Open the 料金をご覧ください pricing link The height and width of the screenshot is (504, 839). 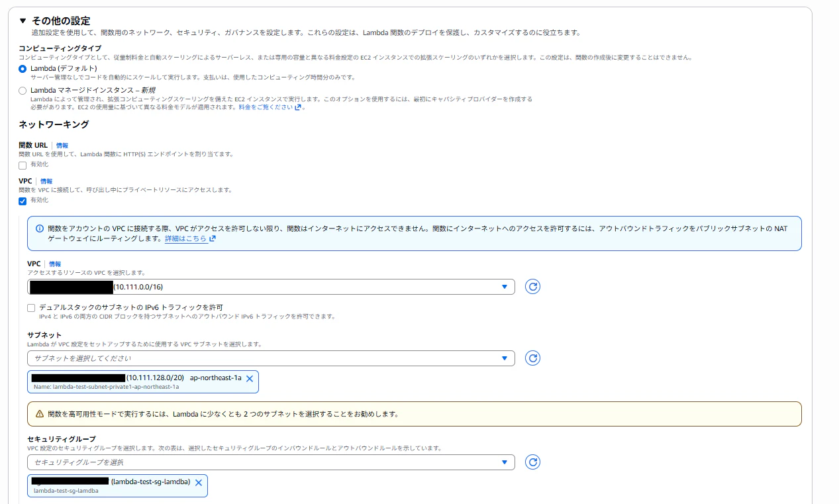[x=270, y=107]
